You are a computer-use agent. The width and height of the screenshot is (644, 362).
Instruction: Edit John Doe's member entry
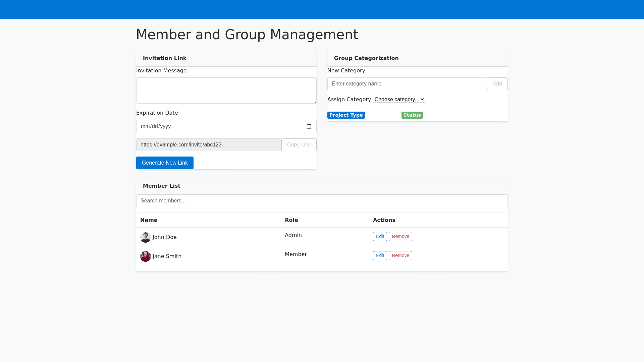coord(380,237)
